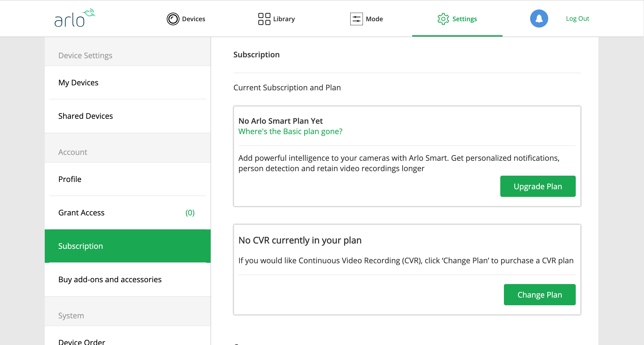
Task: Click the Library grid icon
Action: tap(264, 19)
